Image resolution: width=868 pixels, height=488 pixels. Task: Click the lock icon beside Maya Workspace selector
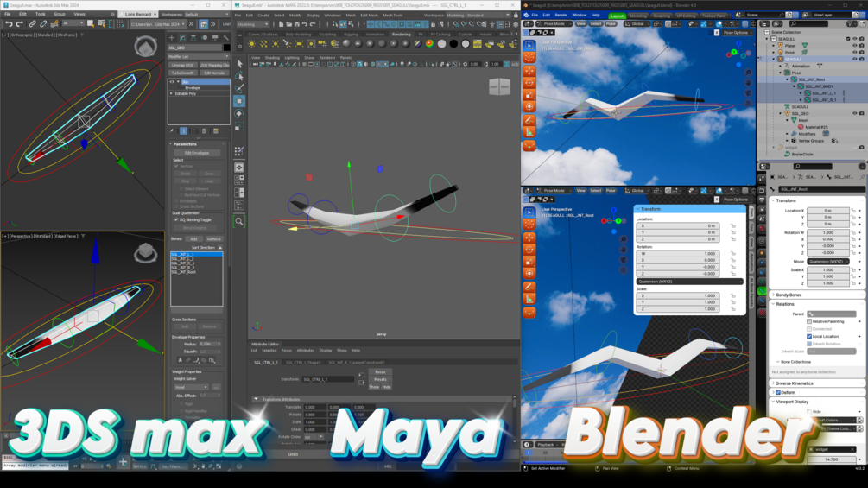[516, 15]
